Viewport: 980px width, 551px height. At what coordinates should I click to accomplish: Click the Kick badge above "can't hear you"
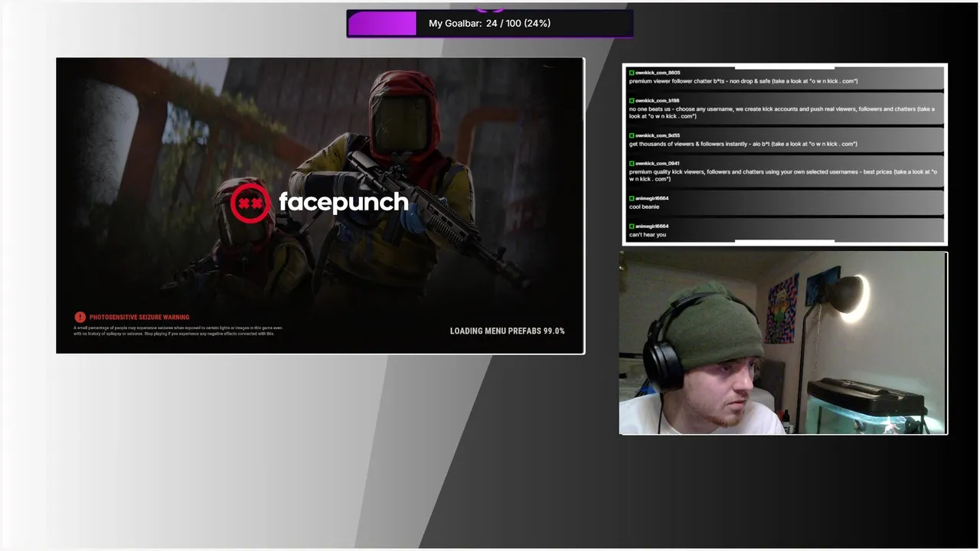pos(632,227)
